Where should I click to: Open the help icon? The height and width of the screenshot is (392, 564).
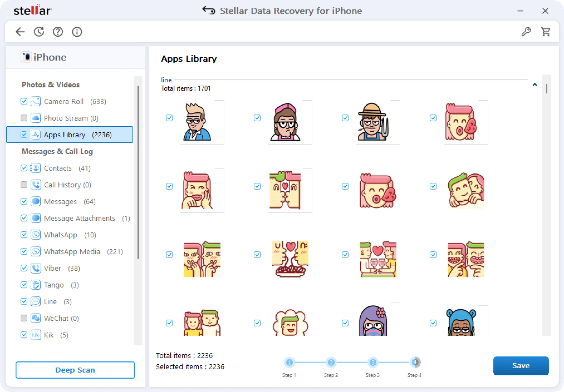[x=58, y=32]
